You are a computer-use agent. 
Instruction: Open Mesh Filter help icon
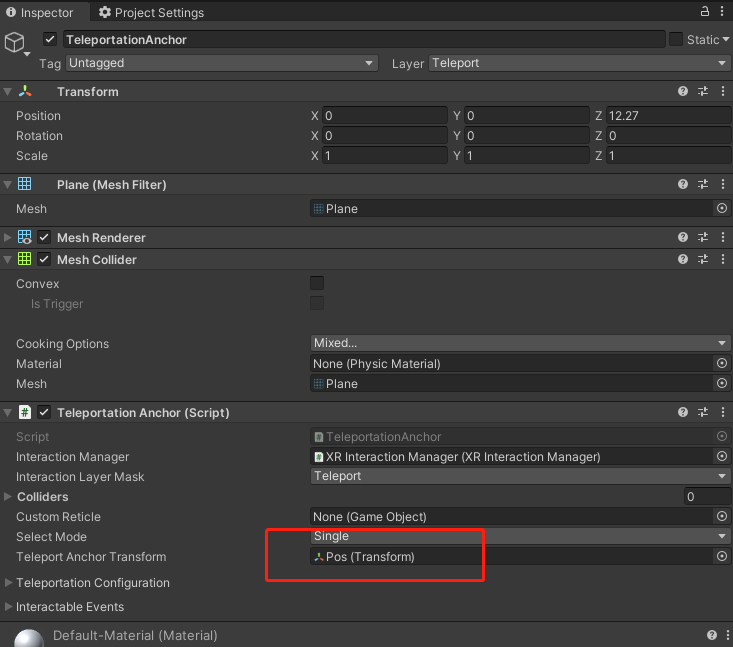683,184
